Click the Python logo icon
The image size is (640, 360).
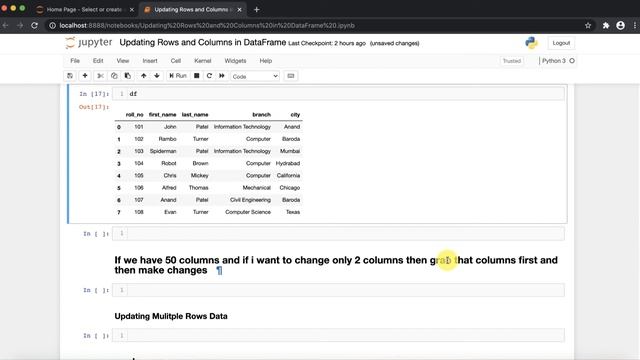pos(531,43)
